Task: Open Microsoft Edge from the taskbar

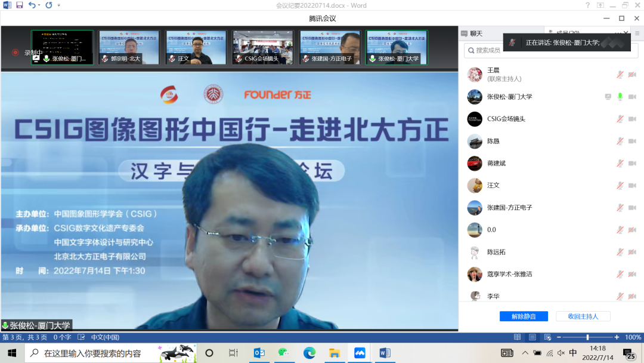Action: tap(309, 353)
